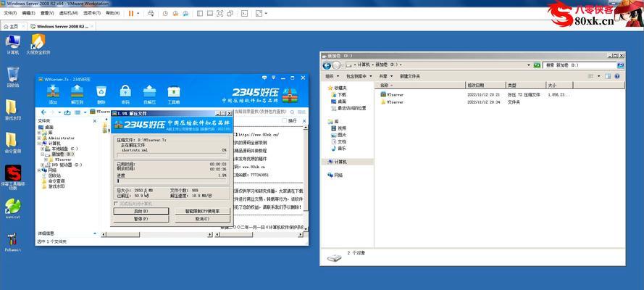Click the refresh green arrows in Explorer address bar
Image resolution: width=644 pixels, height=290 pixels.
coord(536,65)
